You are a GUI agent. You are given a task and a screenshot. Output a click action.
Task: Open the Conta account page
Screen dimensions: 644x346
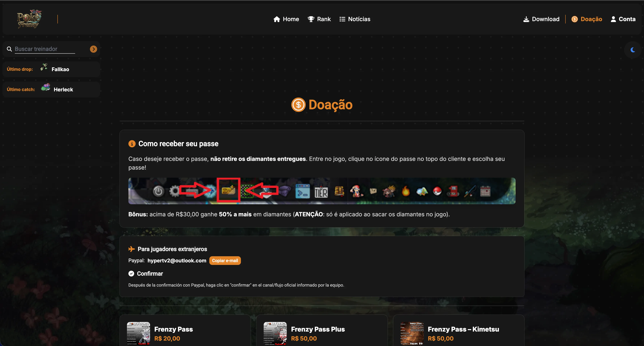623,19
